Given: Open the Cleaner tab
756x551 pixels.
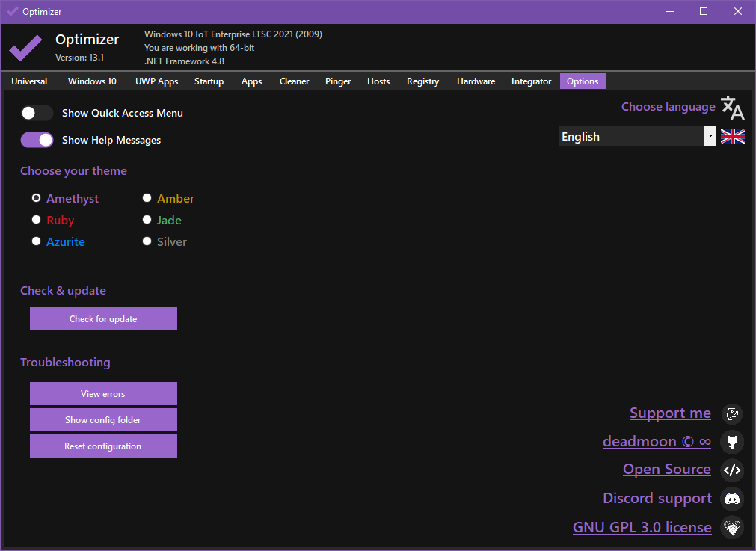Looking at the screenshot, I should (x=294, y=81).
